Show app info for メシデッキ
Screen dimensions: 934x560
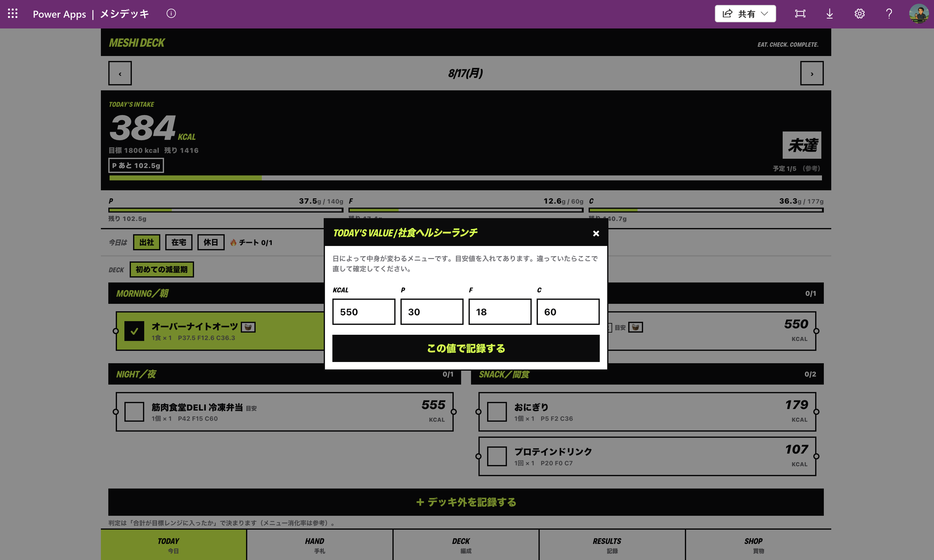171,14
